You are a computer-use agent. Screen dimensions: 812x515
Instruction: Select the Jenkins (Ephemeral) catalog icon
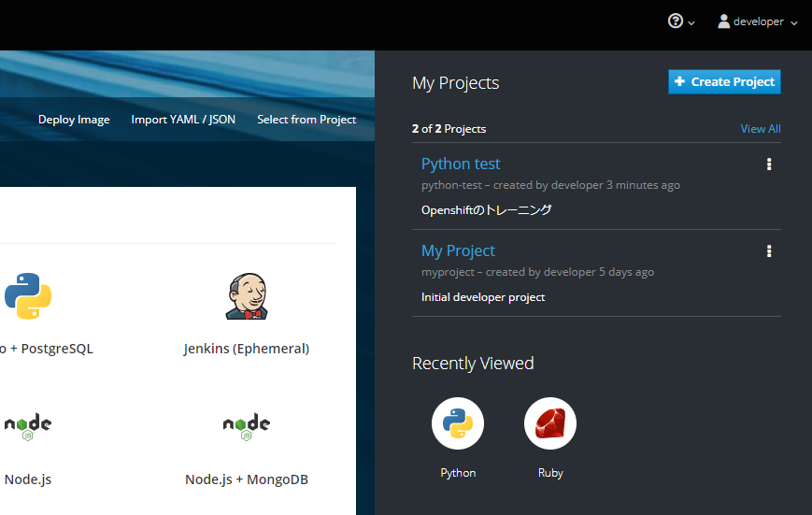247,296
